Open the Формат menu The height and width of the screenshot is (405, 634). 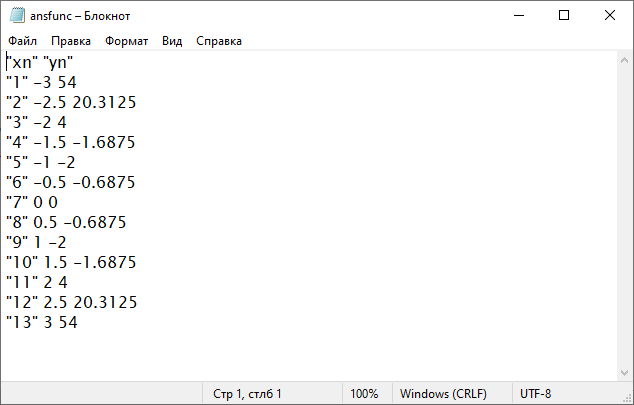126,41
